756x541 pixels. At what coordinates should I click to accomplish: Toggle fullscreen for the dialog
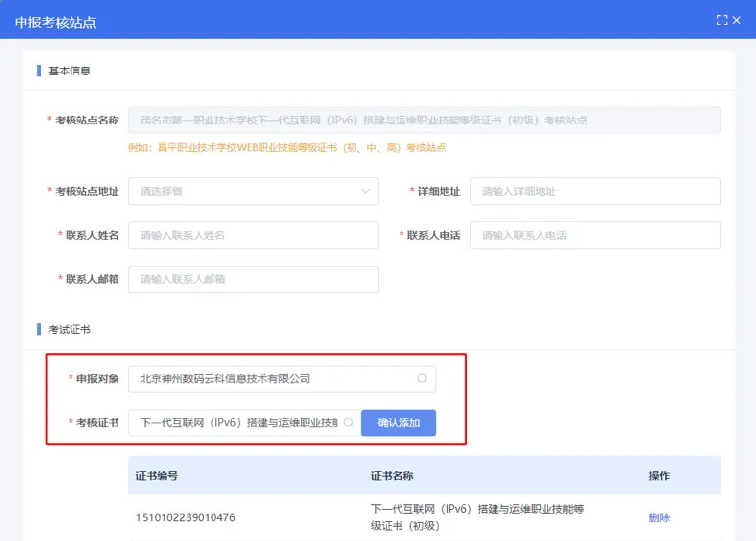coord(722,20)
